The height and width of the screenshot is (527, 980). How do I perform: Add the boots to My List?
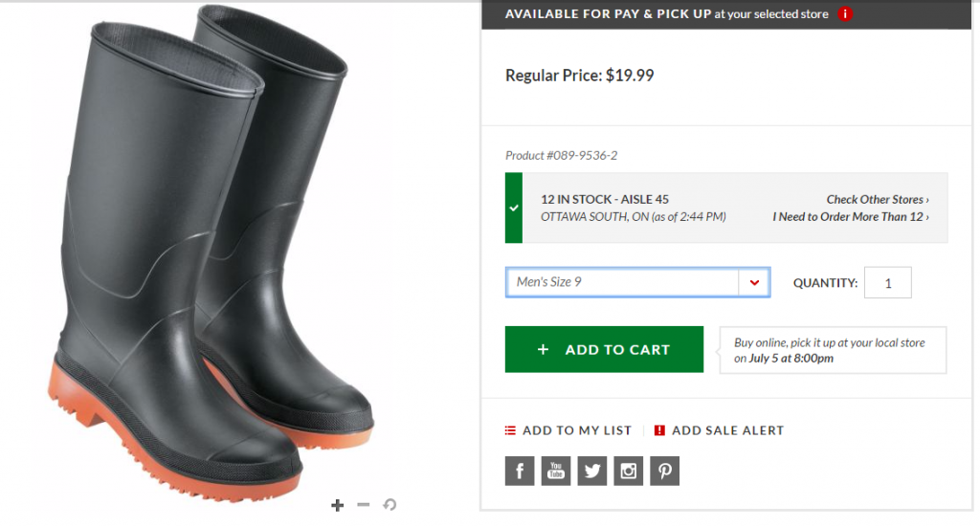coord(568,430)
